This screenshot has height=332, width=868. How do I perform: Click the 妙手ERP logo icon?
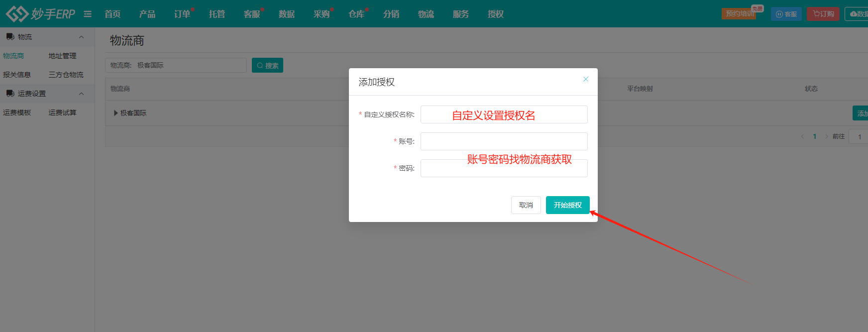coord(17,13)
